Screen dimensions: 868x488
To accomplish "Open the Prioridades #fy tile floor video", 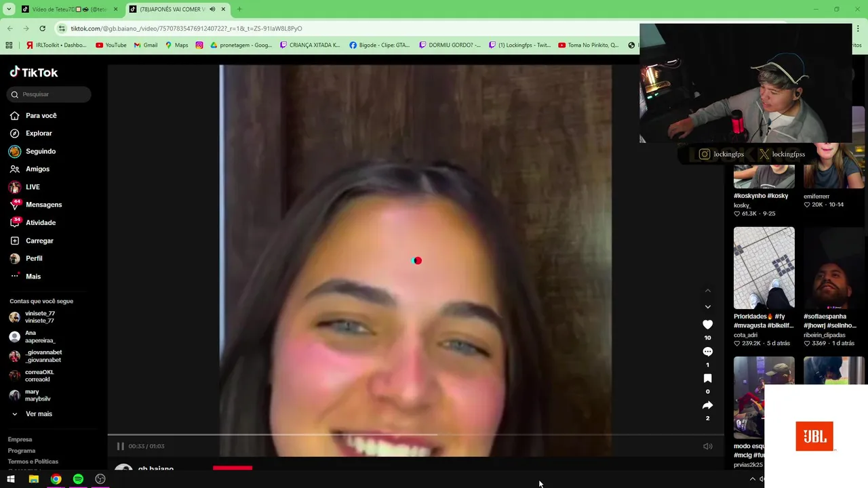I will pos(764,268).
